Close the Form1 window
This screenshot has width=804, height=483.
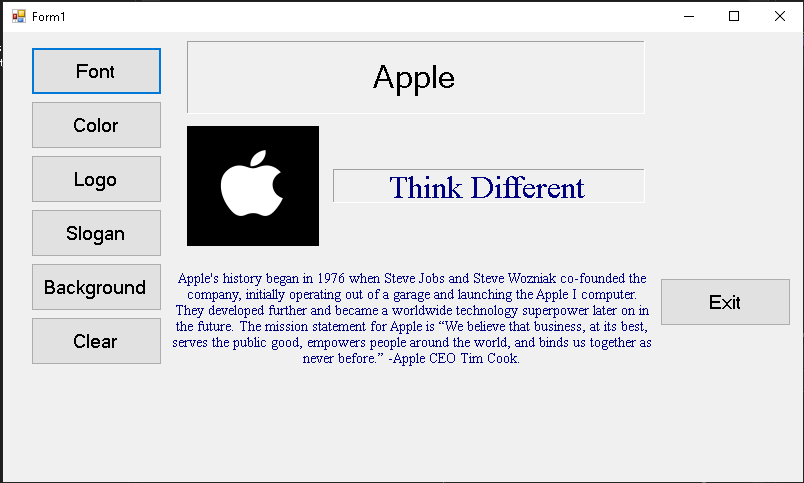[x=780, y=16]
